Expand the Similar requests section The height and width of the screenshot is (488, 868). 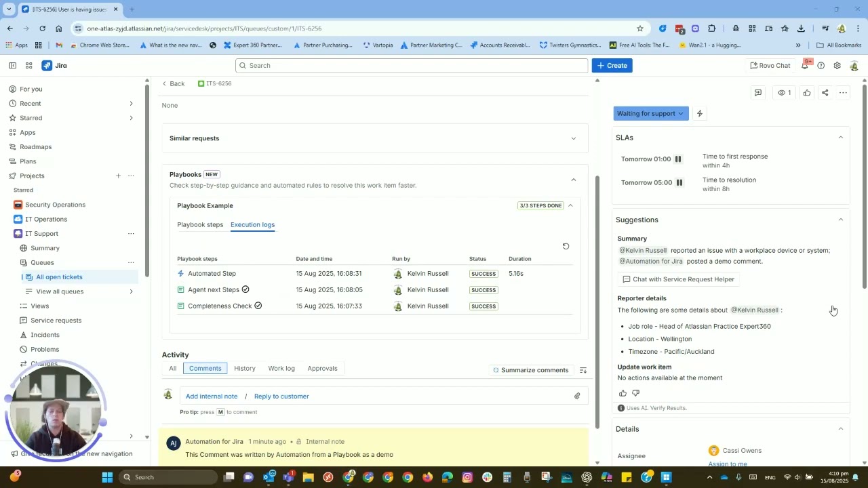(x=574, y=138)
